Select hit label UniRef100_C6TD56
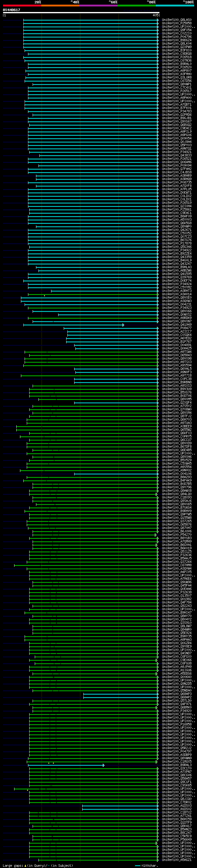The width and height of the screenshot is (197, 868). coord(177,81)
